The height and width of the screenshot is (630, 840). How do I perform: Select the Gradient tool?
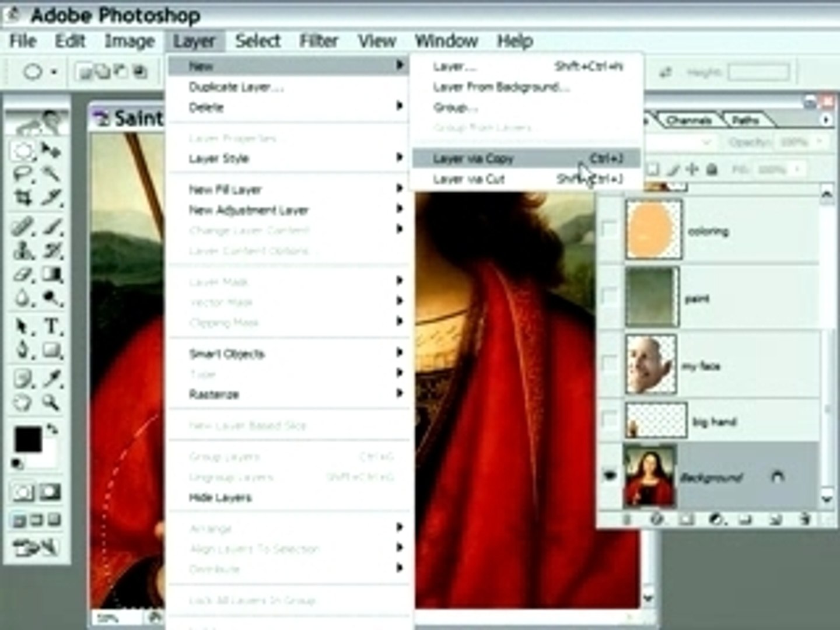coord(51,274)
